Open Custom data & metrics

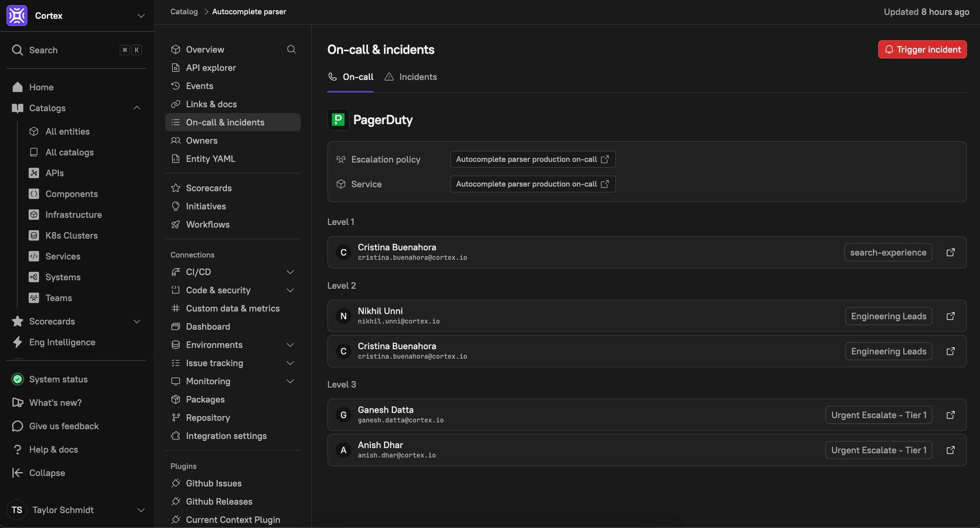[x=233, y=308]
